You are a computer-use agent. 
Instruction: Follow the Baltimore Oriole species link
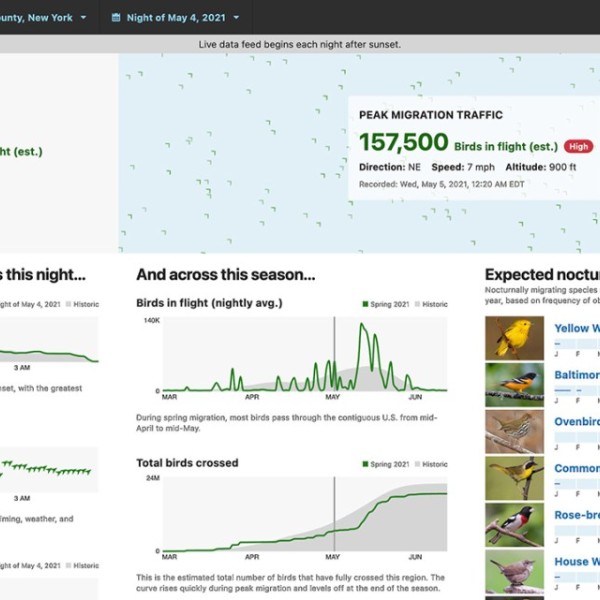[x=577, y=375]
